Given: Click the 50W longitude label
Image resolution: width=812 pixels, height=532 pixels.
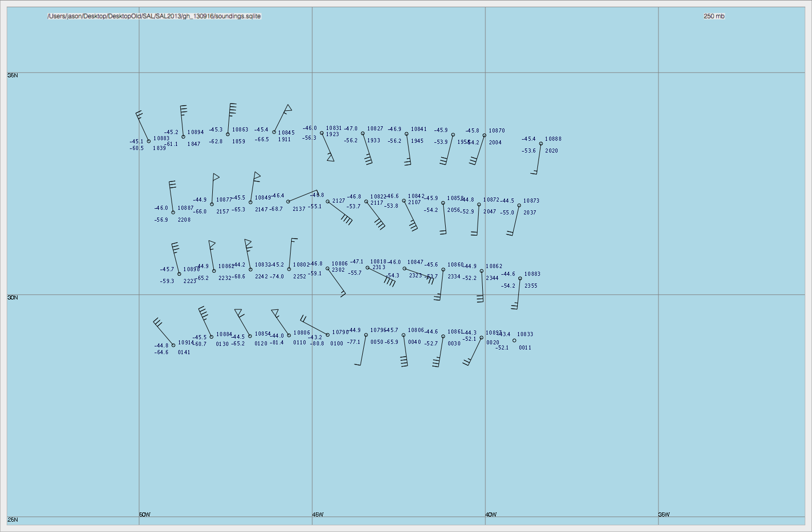Looking at the screenshot, I should [x=145, y=514].
